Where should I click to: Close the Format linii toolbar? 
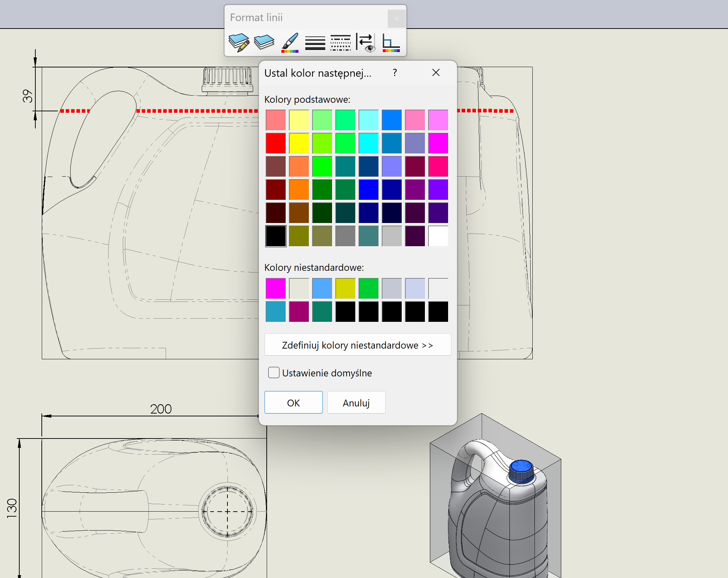(x=397, y=19)
